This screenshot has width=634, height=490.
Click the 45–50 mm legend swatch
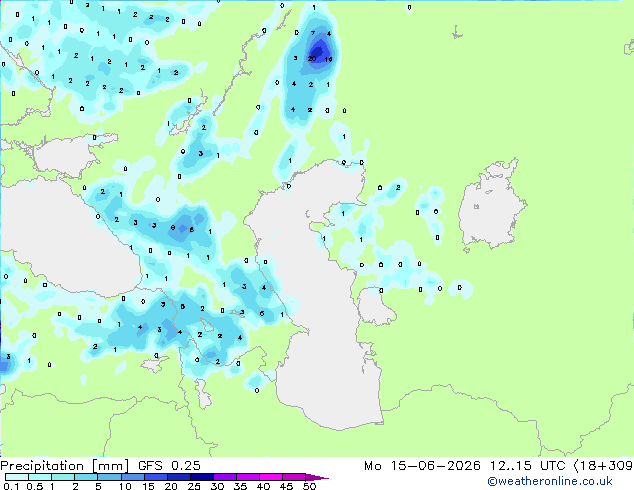(294, 477)
